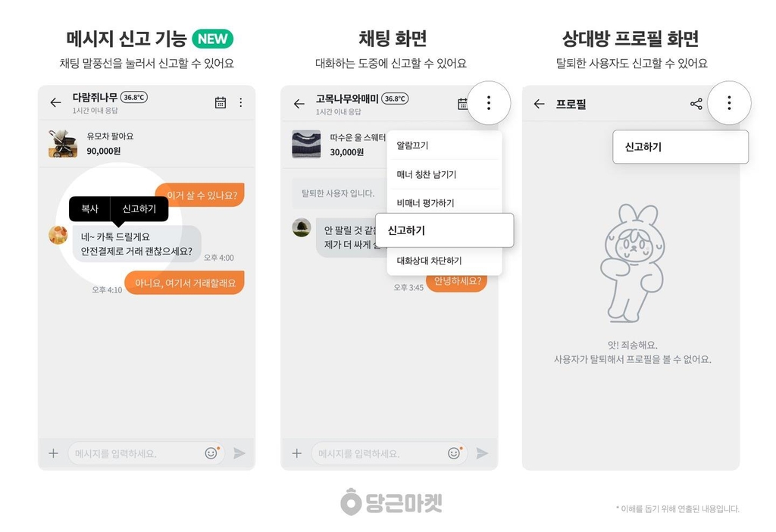Tap send arrow in middle chat
Image resolution: width=776 pixels, height=532 pixels.
[482, 453]
